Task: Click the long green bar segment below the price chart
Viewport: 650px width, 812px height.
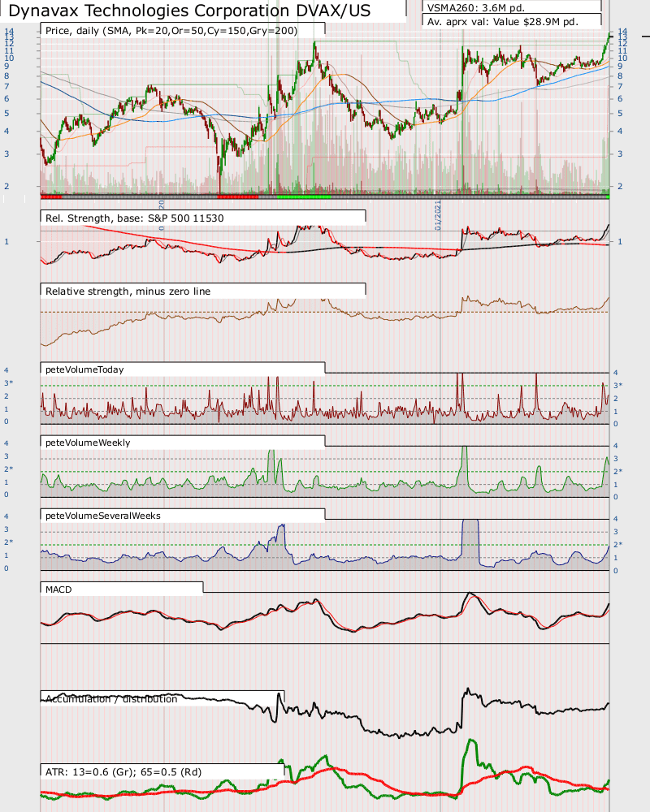Action: click(304, 197)
